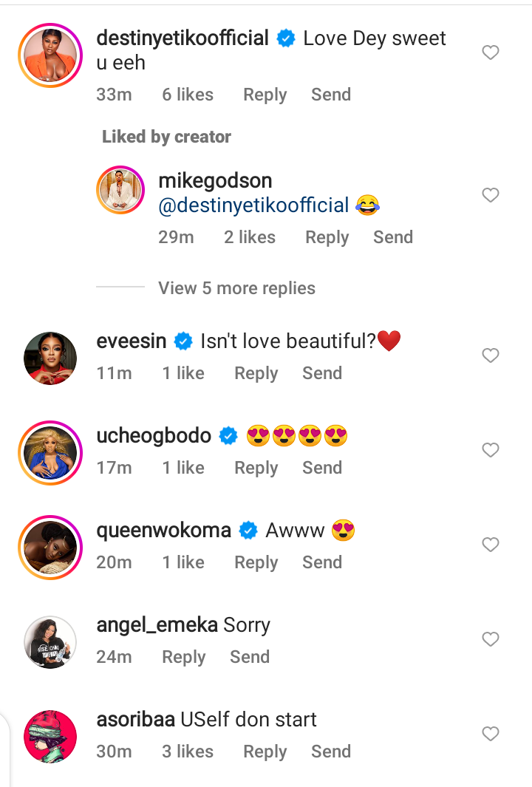The height and width of the screenshot is (787, 532).
Task: Open asoribaa's avatar thumbnail
Action: click(x=50, y=736)
